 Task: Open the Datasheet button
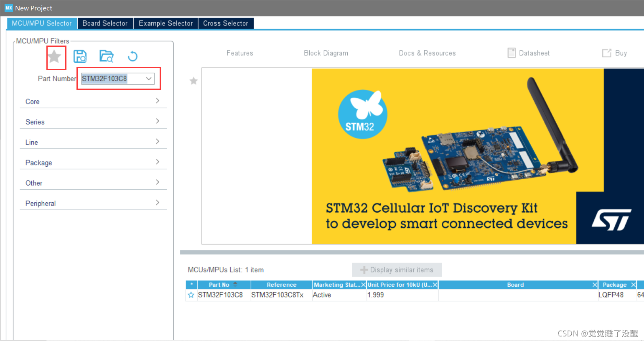529,53
